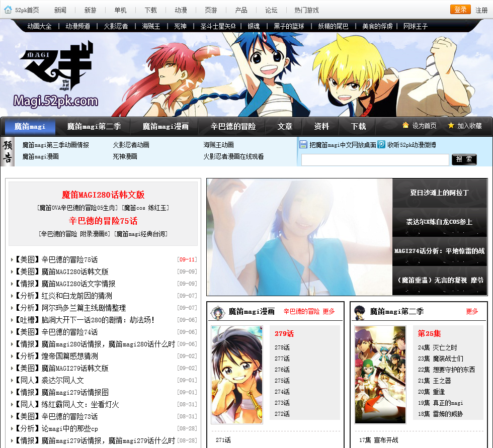Go to 海贼王 in black nav bar

151,26
